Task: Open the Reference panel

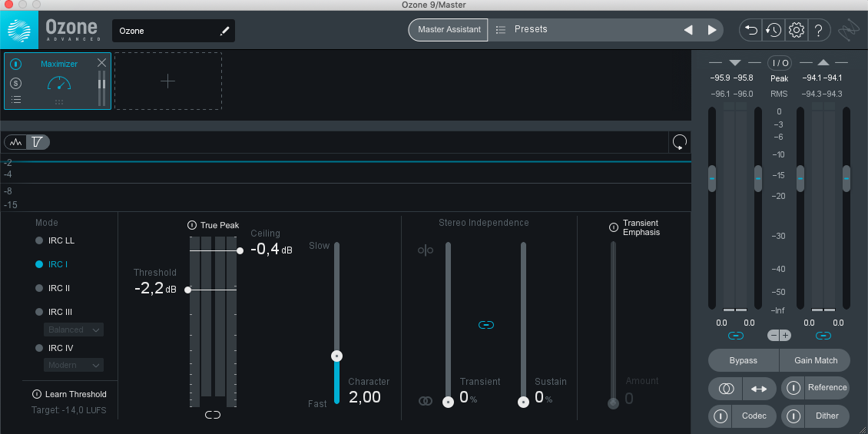Action: (x=827, y=387)
